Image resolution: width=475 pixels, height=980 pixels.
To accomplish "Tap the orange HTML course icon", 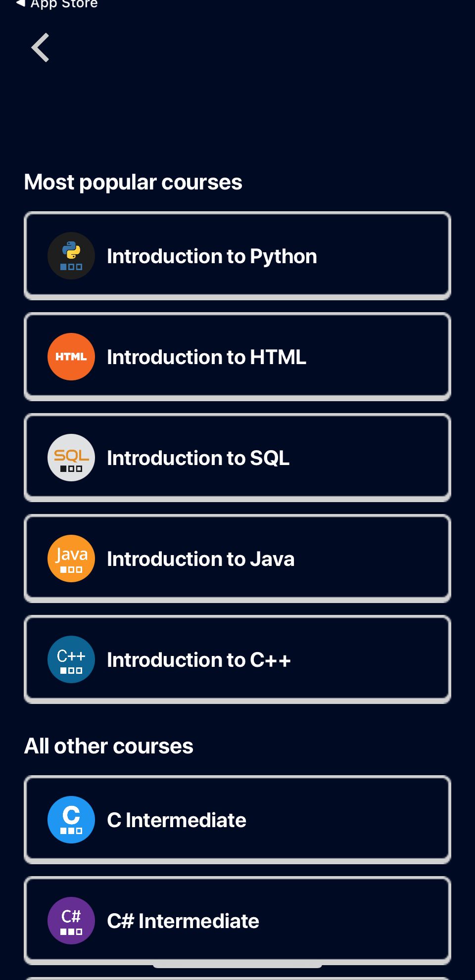I will coord(71,357).
